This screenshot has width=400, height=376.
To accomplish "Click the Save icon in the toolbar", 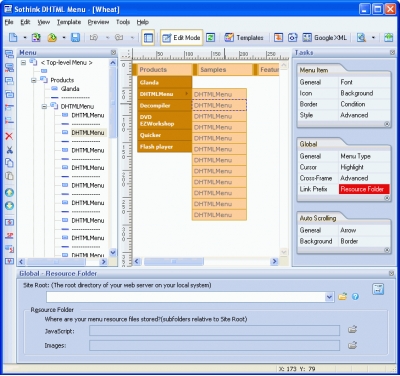I will (76, 38).
